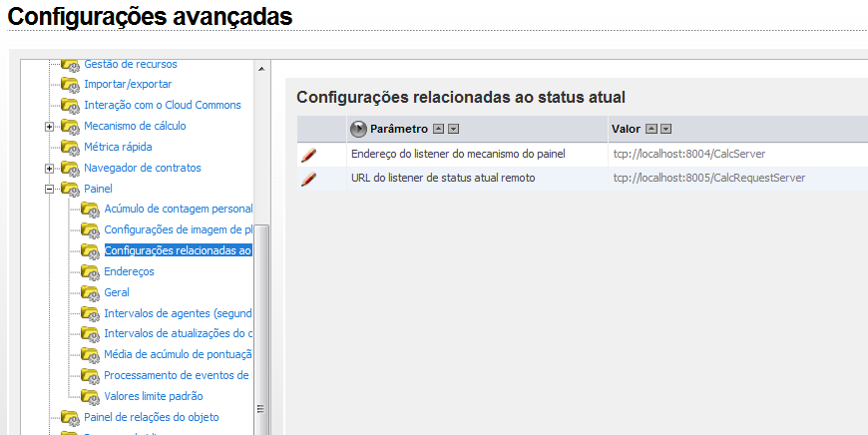Click the tree panel scrollbar thumb
Viewport: 868px width, 435px height.
point(261,329)
